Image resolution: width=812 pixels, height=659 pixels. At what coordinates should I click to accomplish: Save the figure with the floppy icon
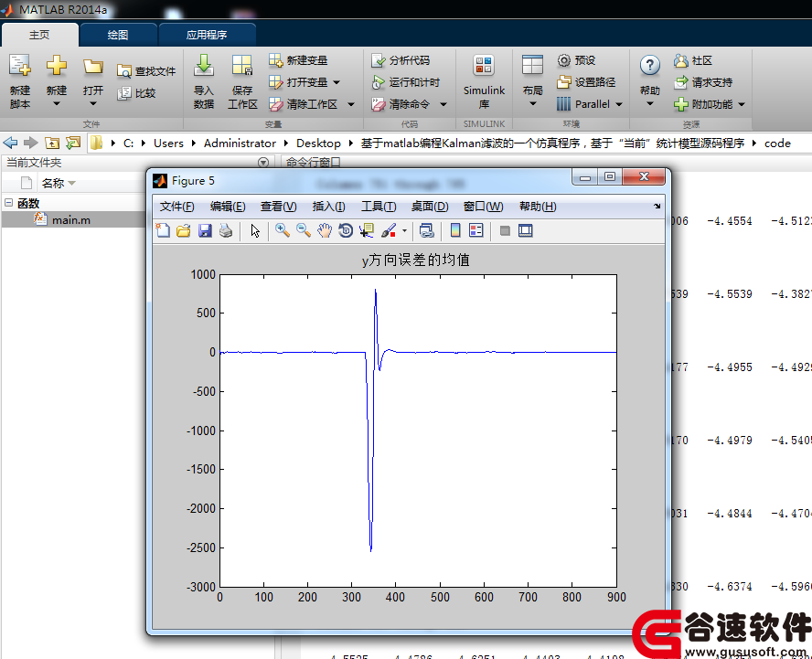(x=205, y=230)
